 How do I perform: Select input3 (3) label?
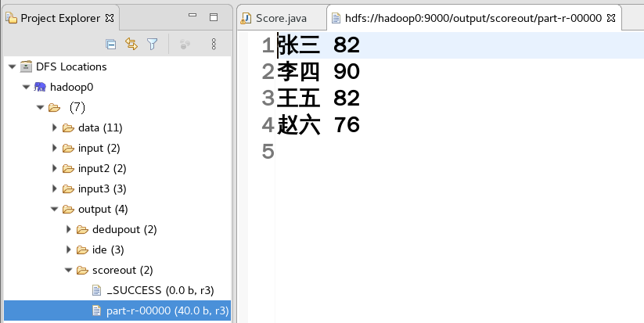[103, 188]
